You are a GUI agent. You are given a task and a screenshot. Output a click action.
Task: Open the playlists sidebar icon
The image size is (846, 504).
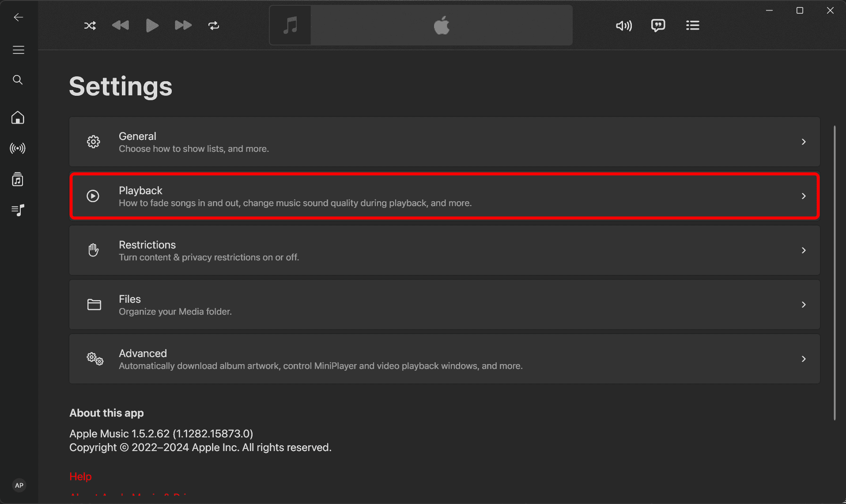point(18,210)
